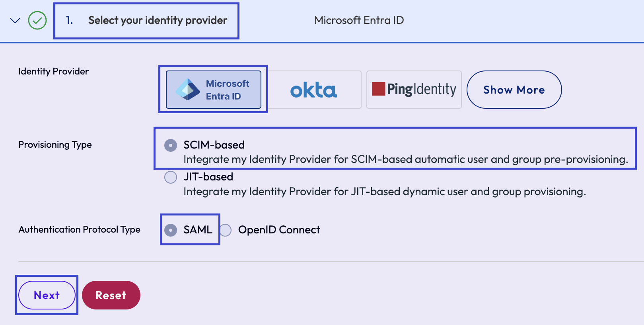The height and width of the screenshot is (325, 644).
Task: Click the SCIM-based automatic pre-provisioning description
Action: pos(406,159)
